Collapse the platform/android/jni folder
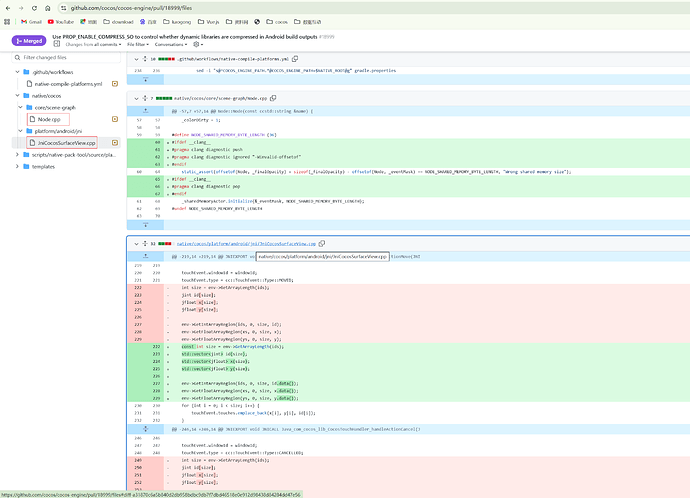This screenshot has height=498, width=690. pos(20,131)
